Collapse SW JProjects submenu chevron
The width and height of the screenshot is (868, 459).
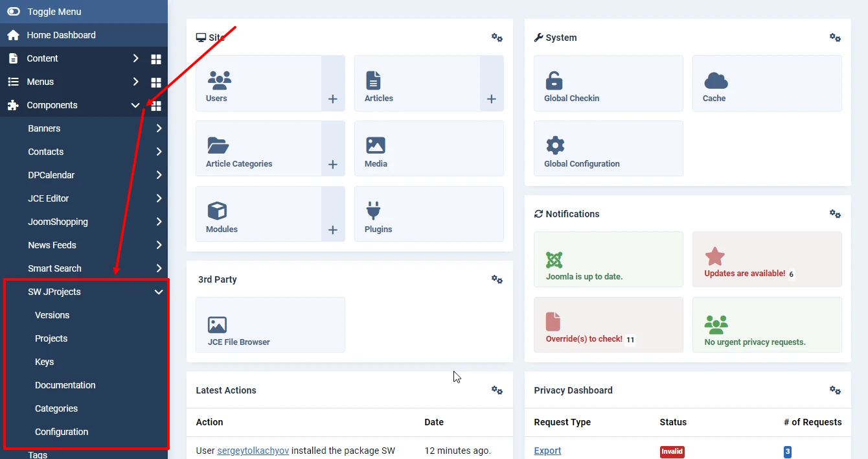tap(159, 292)
